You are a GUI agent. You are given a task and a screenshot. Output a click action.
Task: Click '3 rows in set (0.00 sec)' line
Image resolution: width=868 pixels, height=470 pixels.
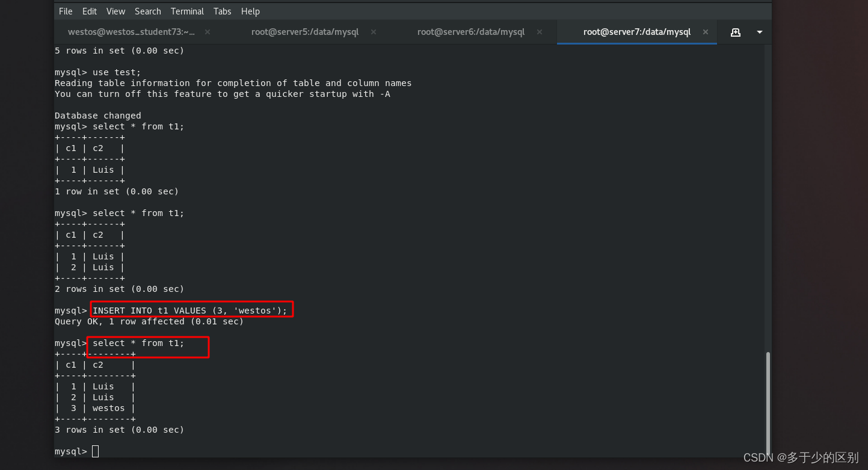119,430
